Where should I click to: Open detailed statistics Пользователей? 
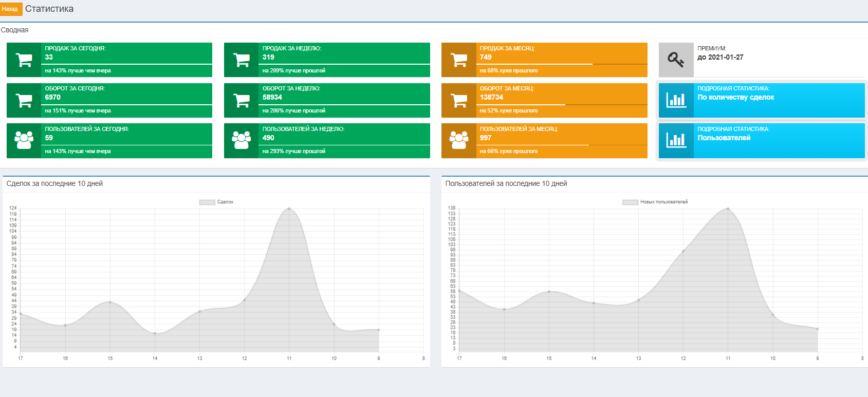tap(762, 141)
